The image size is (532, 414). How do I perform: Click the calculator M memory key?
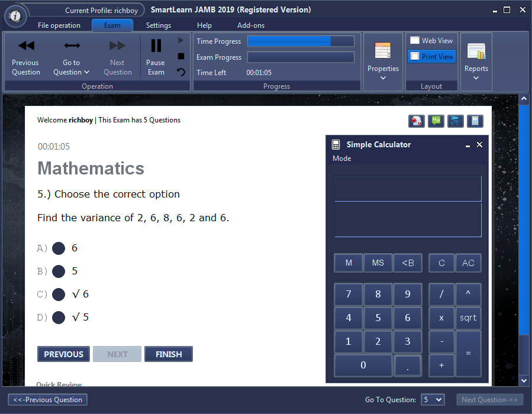349,263
